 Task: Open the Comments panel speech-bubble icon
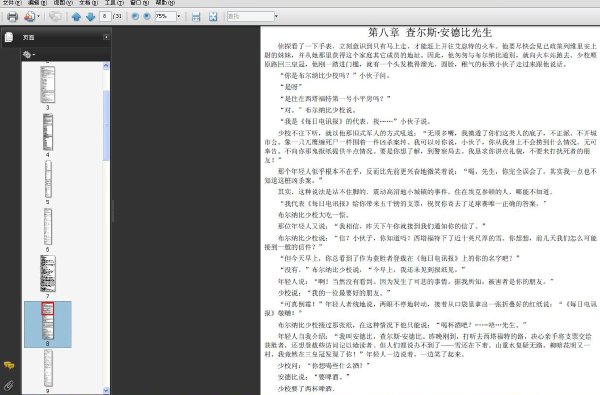(9, 366)
